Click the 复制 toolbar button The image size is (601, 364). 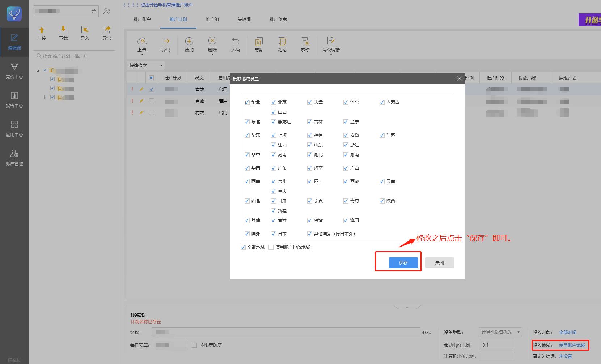tap(259, 45)
